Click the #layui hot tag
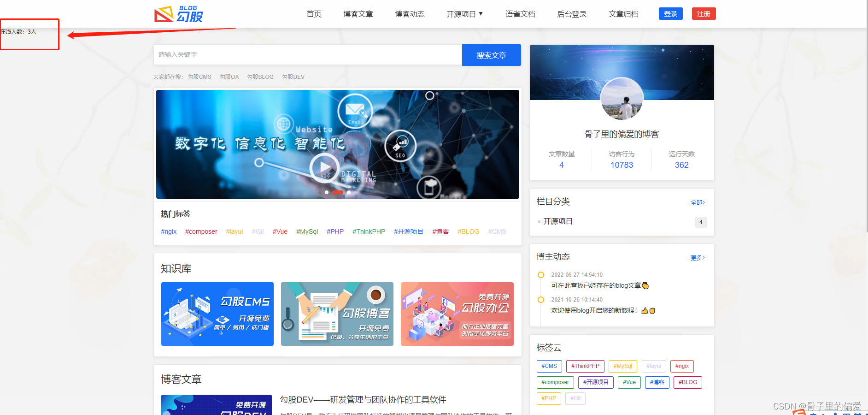This screenshot has width=868, height=415. (x=235, y=231)
